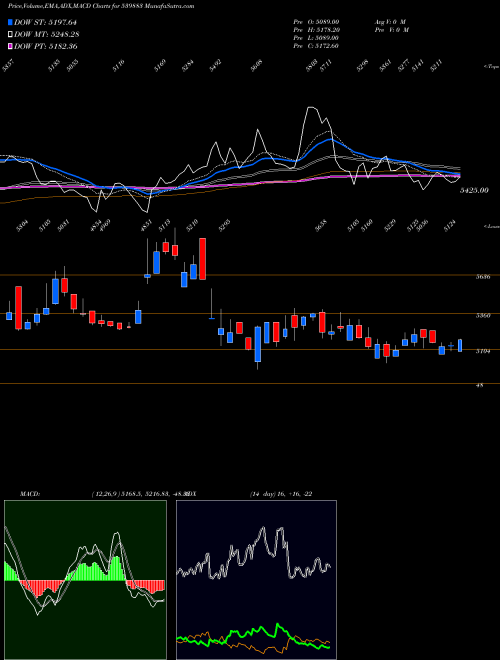Click the 'DOW PT: 5182.36' legend text
The image size is (500, 660).
(45, 46)
